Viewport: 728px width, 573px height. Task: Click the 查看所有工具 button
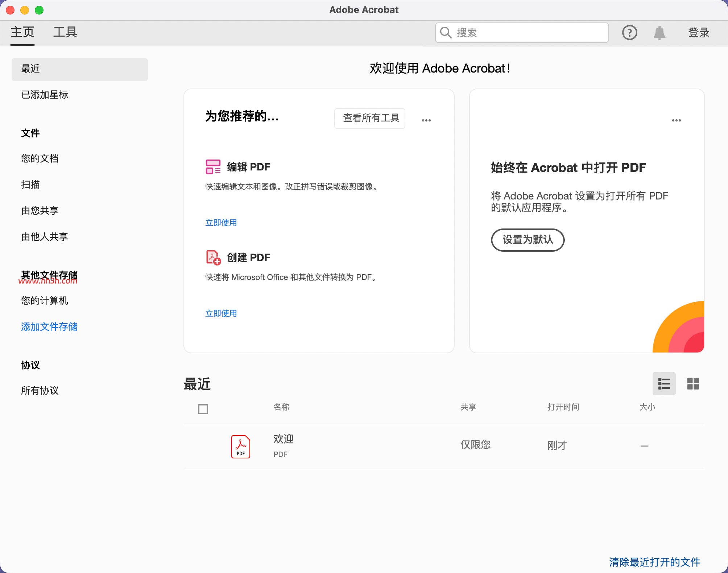pos(370,118)
